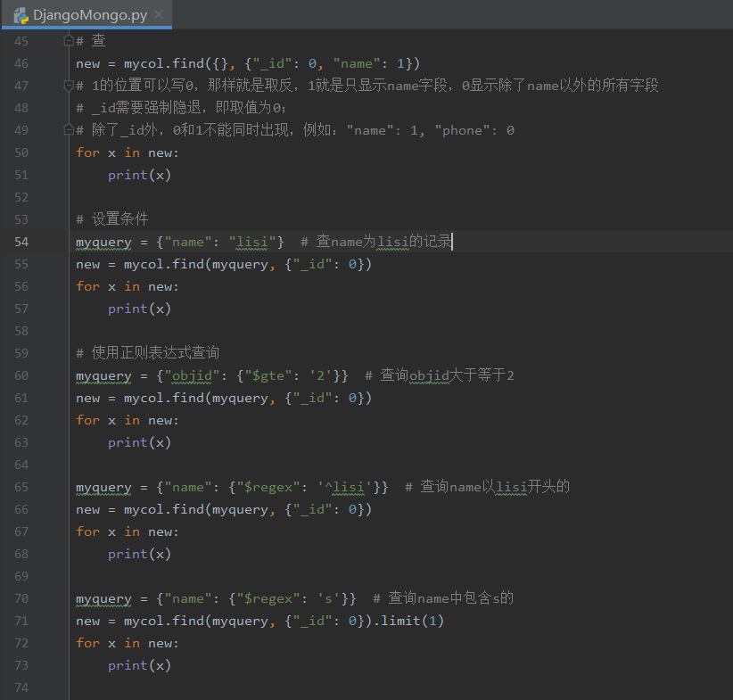Click line number 54 in the gutter
733x700 pixels.
click(x=21, y=242)
